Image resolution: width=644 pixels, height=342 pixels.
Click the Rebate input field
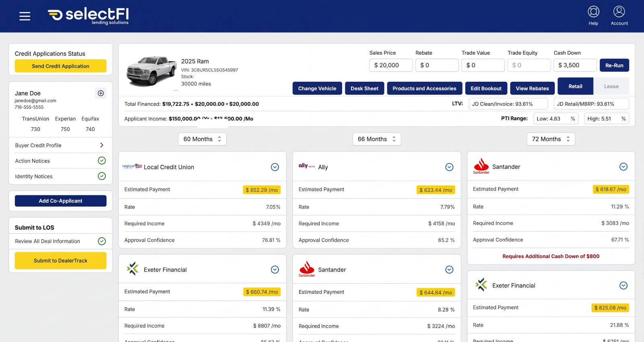437,65
